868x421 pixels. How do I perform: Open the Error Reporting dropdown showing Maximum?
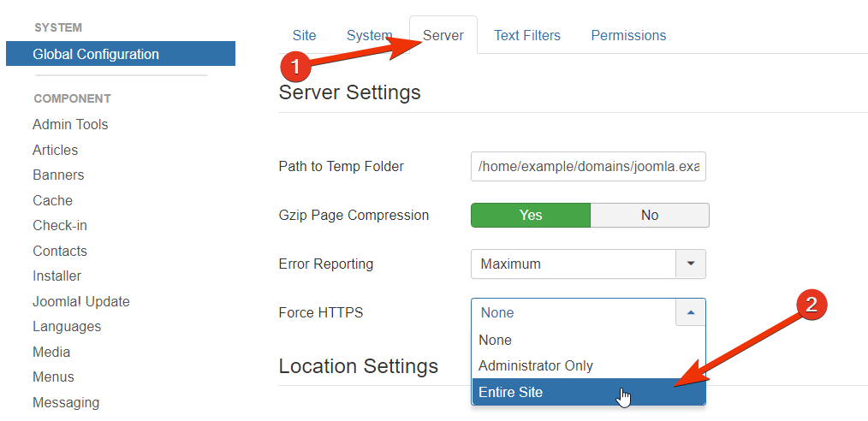tap(588, 264)
